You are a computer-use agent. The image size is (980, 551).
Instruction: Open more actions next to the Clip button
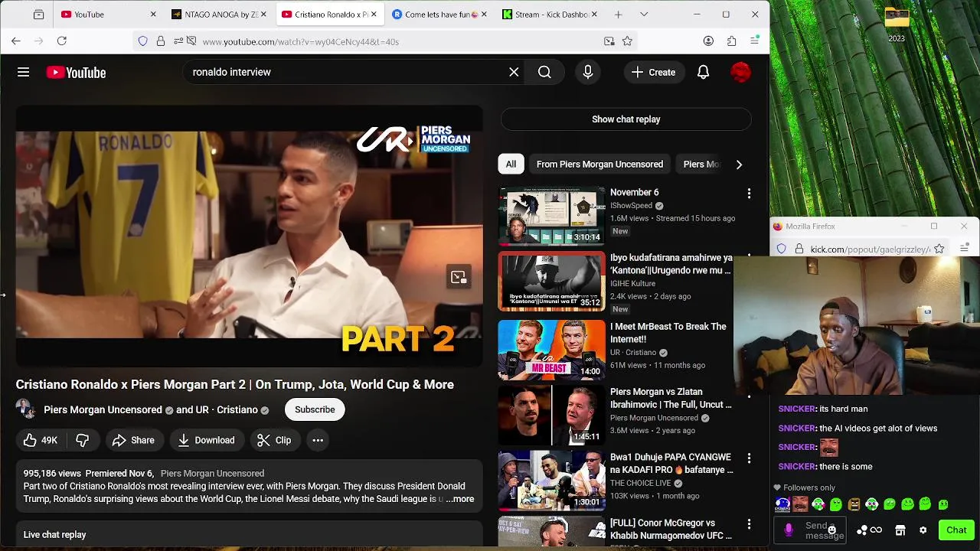(x=318, y=440)
